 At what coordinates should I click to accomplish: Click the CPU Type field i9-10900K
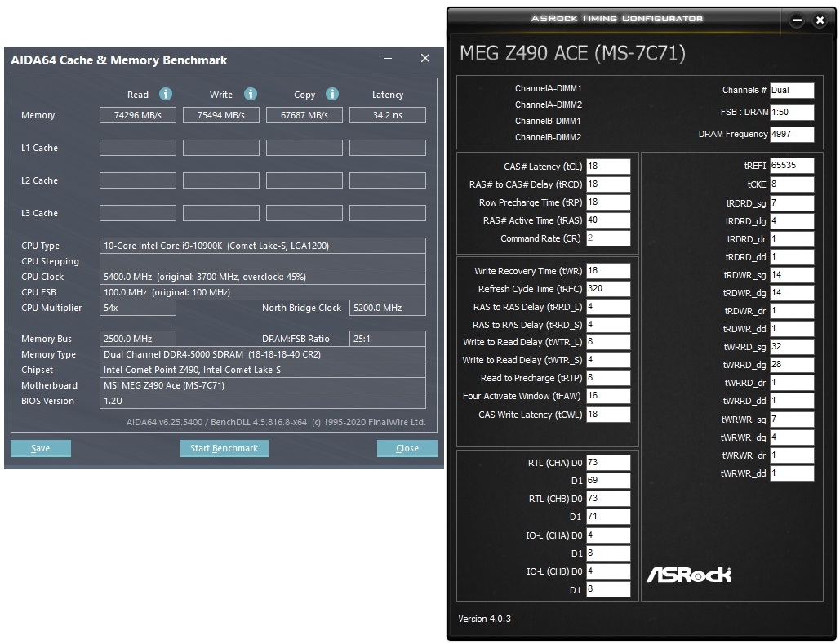[x=263, y=246]
